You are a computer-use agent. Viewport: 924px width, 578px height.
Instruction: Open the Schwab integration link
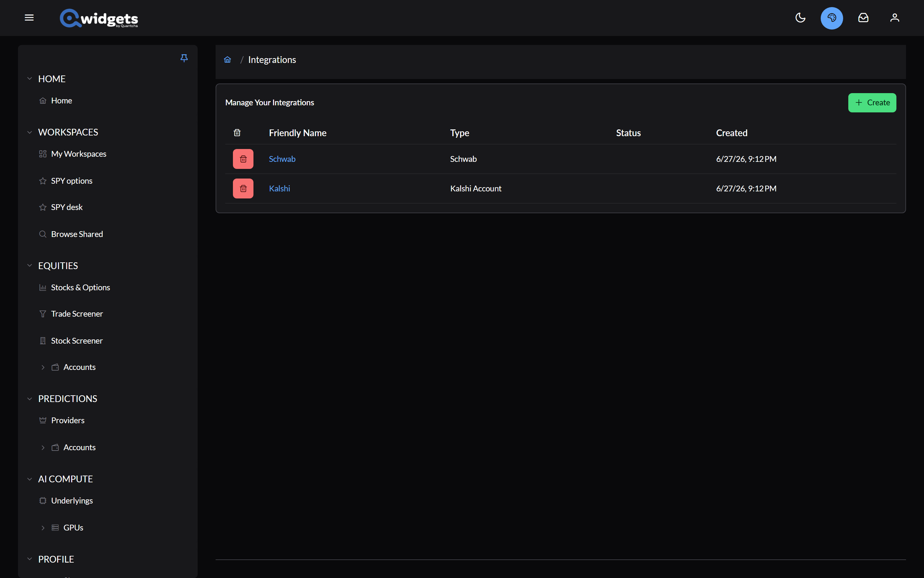click(x=282, y=159)
